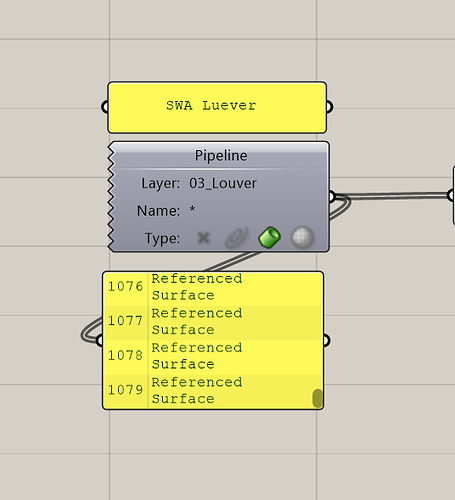Select the 03_Louver layer value

point(223,183)
